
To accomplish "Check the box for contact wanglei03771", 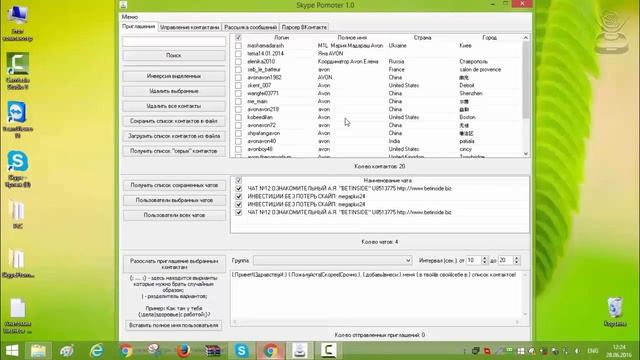I will (238, 93).
